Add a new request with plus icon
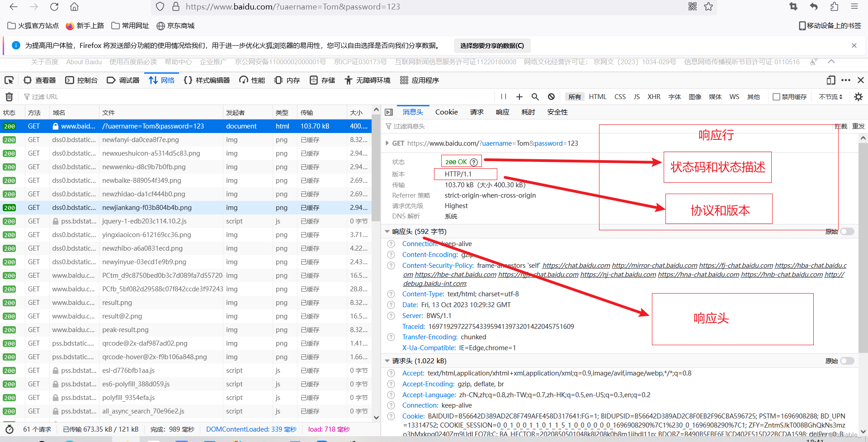This screenshot has height=442, width=868. 519,96
